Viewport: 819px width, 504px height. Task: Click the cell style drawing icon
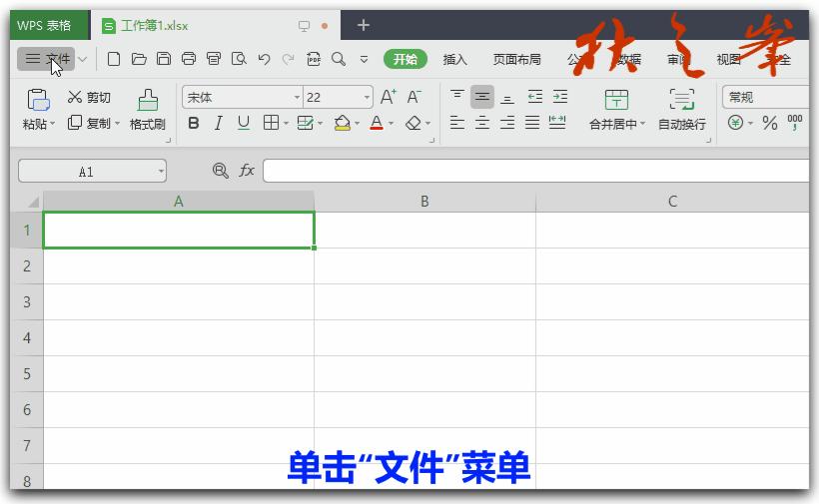click(305, 123)
